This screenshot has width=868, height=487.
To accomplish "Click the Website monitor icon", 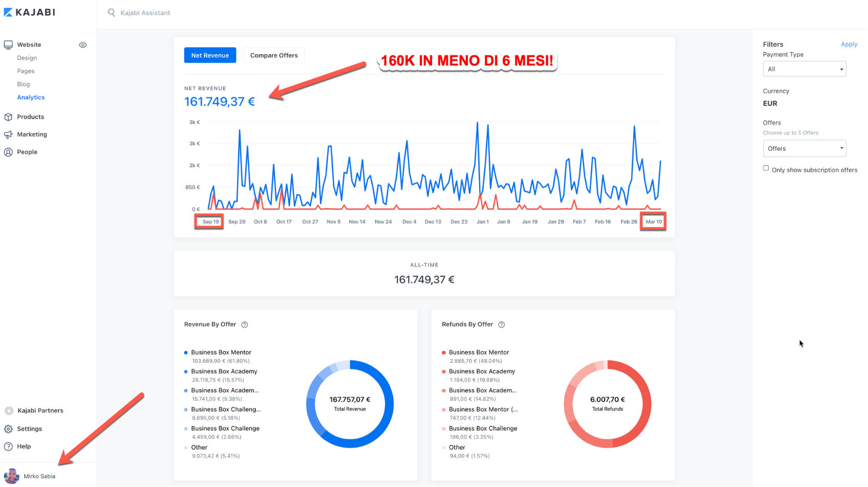I will pos(8,45).
